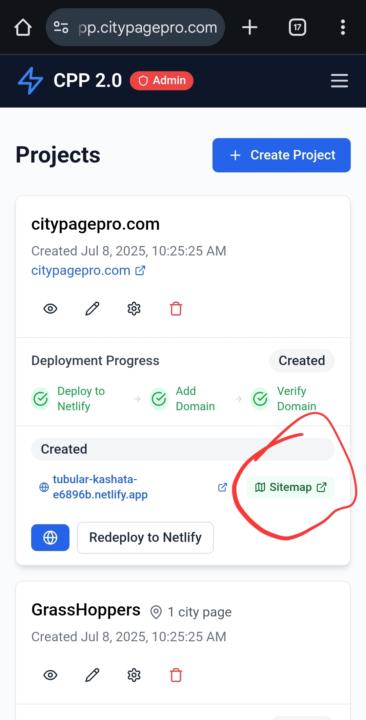Open citypagepro.com project settings gear
Image resolution: width=366 pixels, height=720 pixels.
click(x=134, y=309)
